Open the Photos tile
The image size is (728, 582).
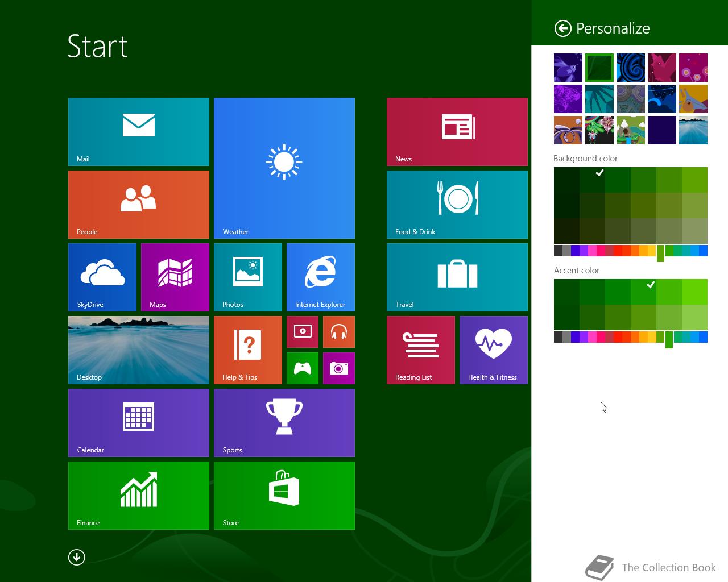tap(248, 277)
